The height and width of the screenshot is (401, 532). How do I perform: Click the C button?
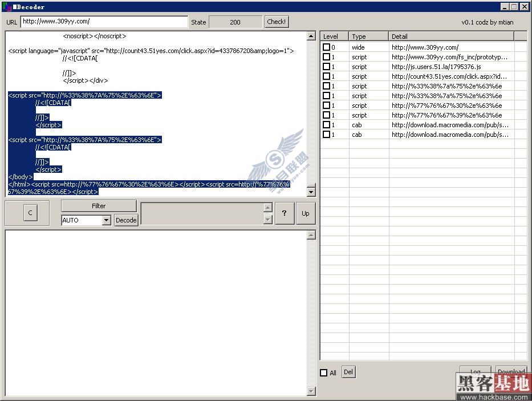30,213
